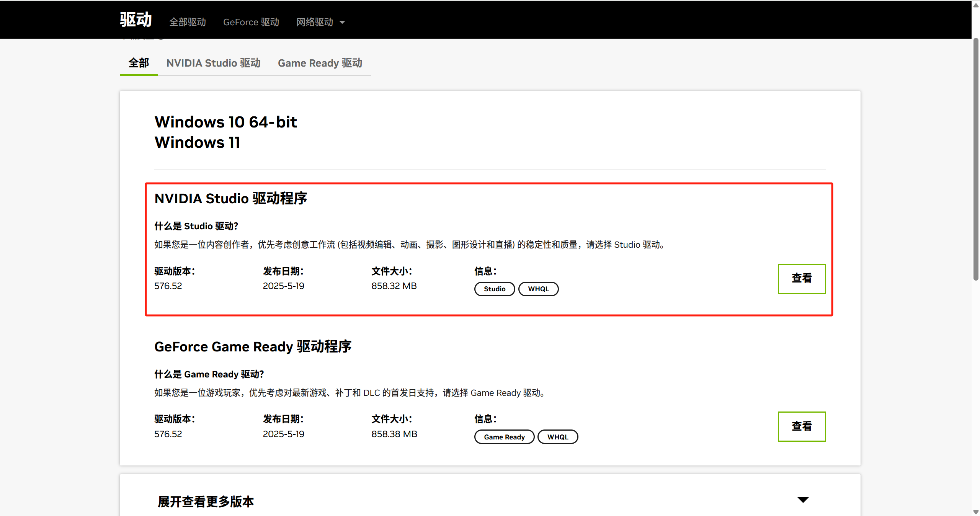980x516 pixels.
Task: Click scrollbar up arrow
Action: pos(976,5)
